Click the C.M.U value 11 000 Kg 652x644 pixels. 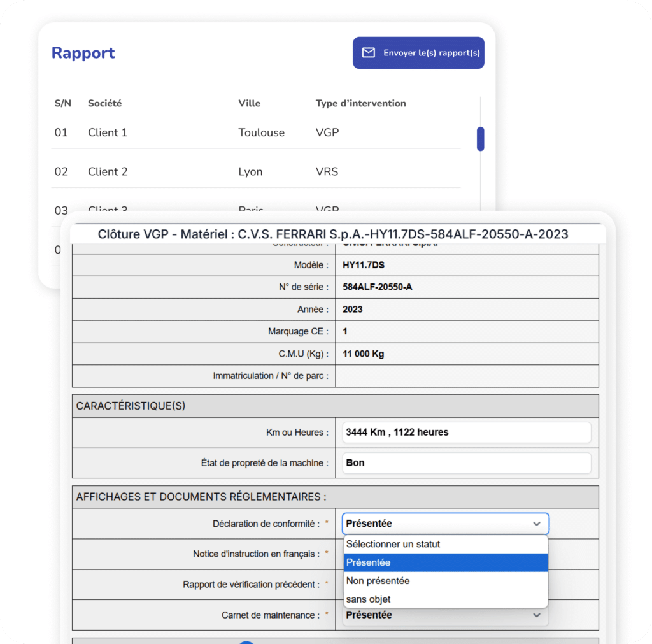tap(363, 354)
